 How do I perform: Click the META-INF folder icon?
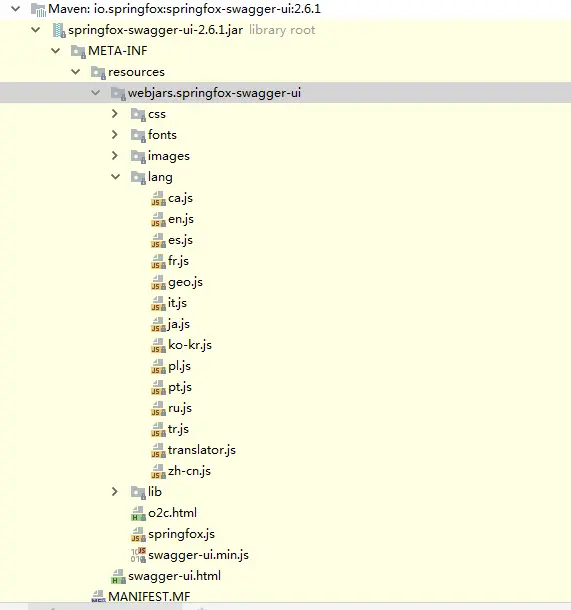pos(78,51)
